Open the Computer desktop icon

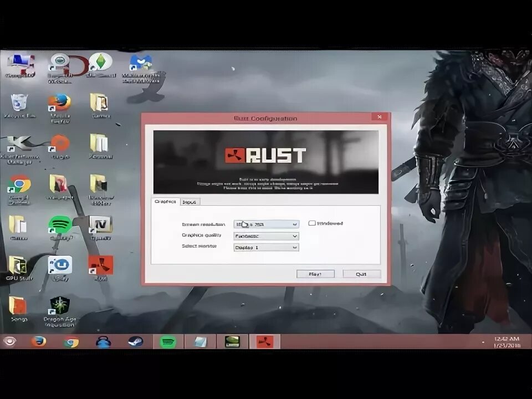21,66
